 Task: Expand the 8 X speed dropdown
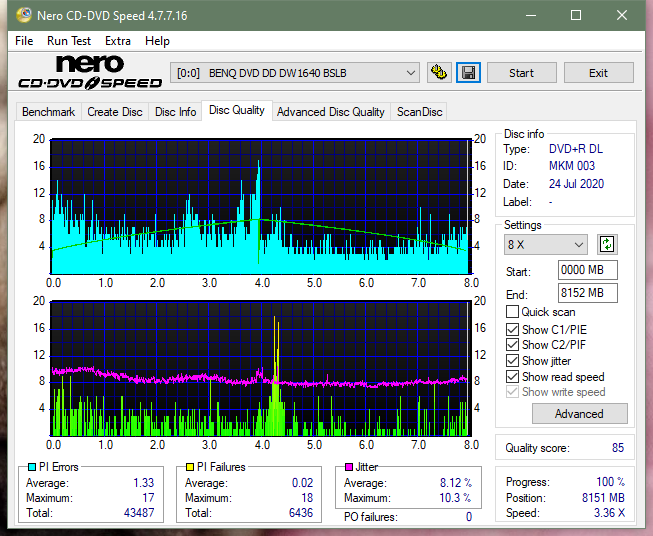point(546,244)
